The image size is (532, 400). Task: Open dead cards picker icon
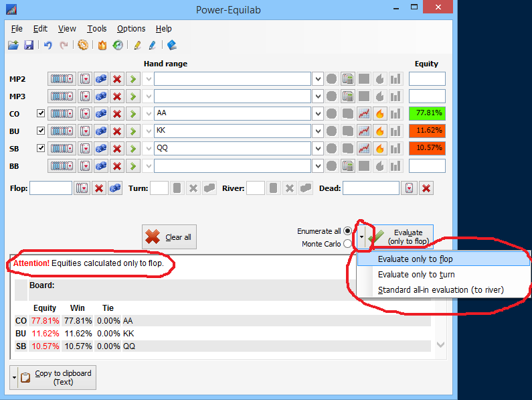click(x=409, y=188)
